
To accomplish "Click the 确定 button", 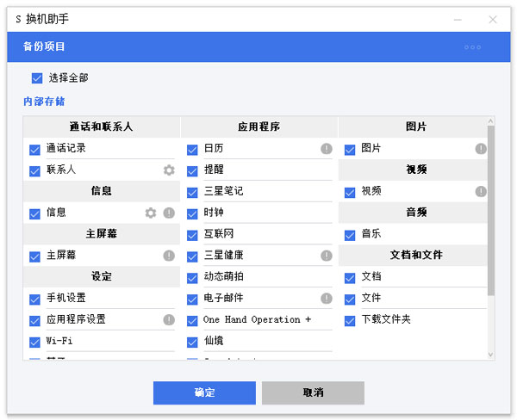I will [x=204, y=392].
